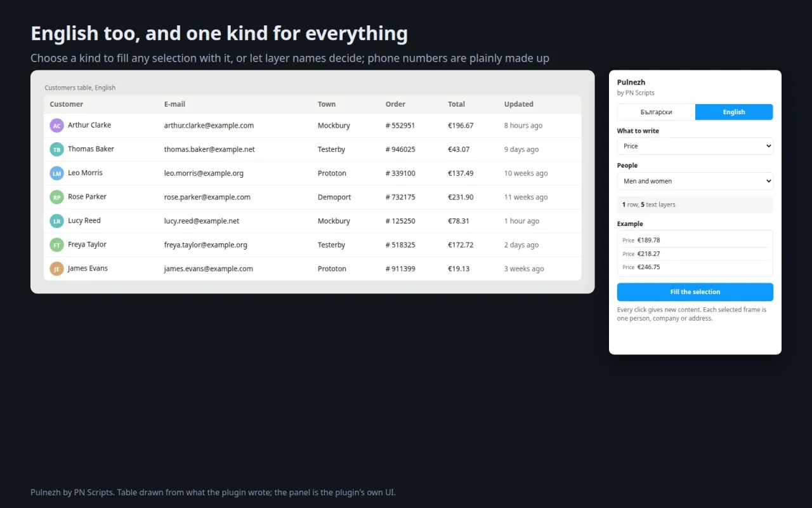Click the example price €218.27

pos(648,254)
